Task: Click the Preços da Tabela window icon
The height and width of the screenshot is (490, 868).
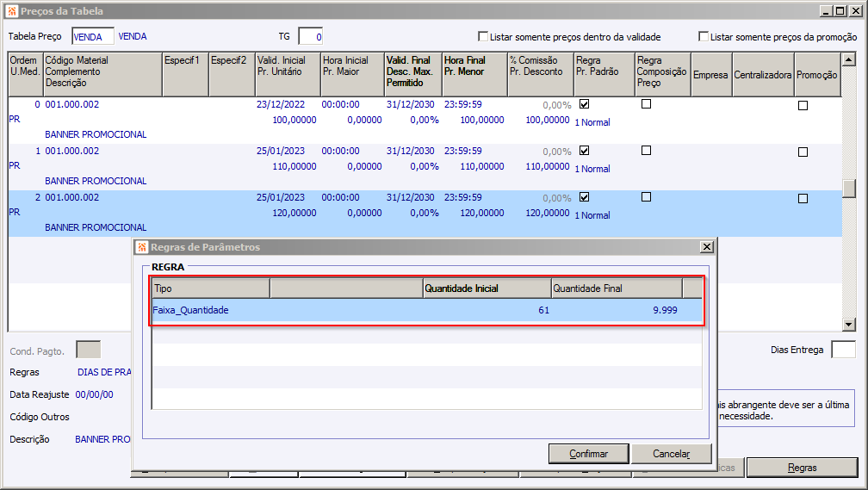Action: (x=10, y=11)
